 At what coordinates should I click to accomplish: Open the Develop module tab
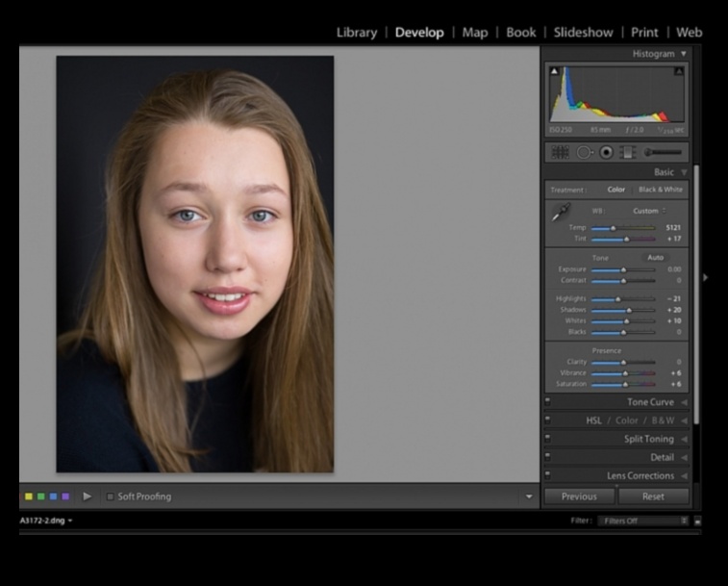click(x=419, y=33)
